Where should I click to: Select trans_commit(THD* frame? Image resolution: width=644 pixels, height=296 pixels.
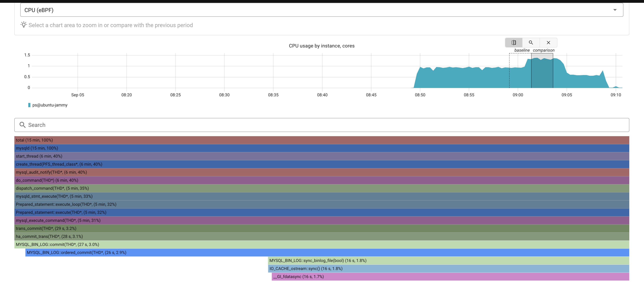pos(321,228)
